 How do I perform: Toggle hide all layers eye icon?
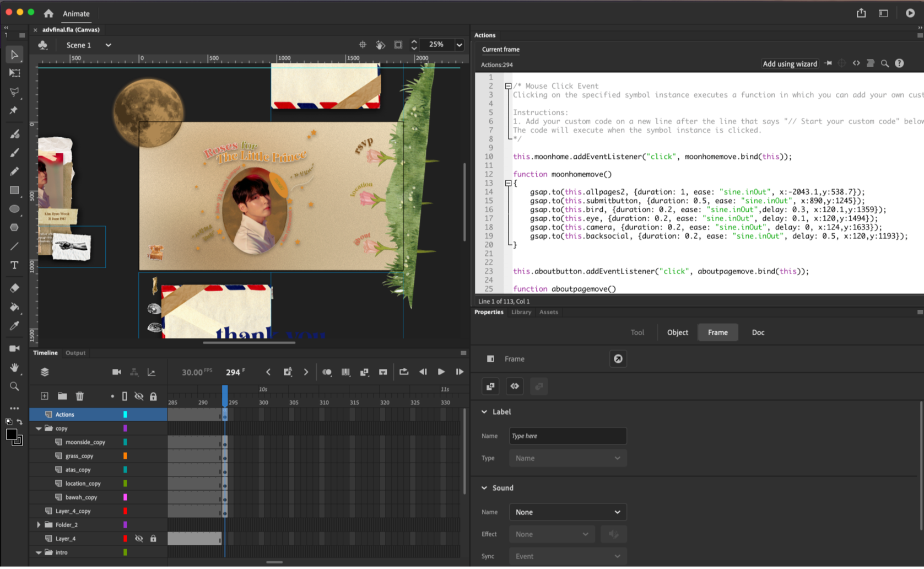tap(139, 396)
